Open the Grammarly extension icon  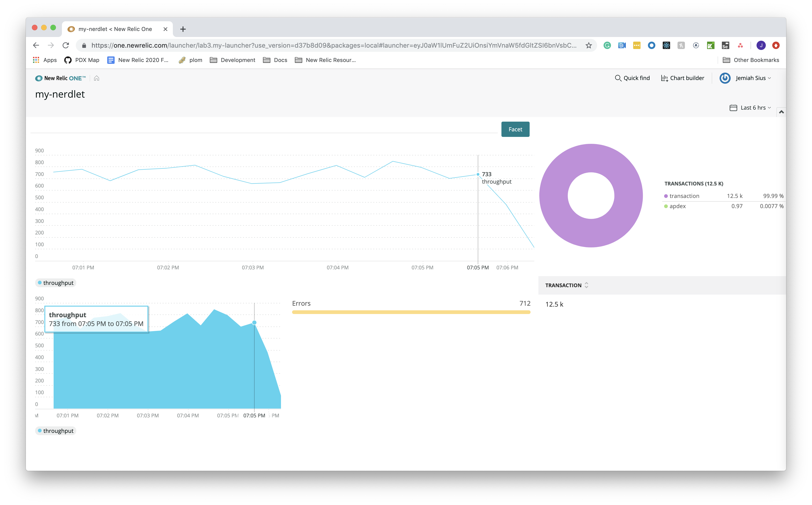click(x=607, y=45)
